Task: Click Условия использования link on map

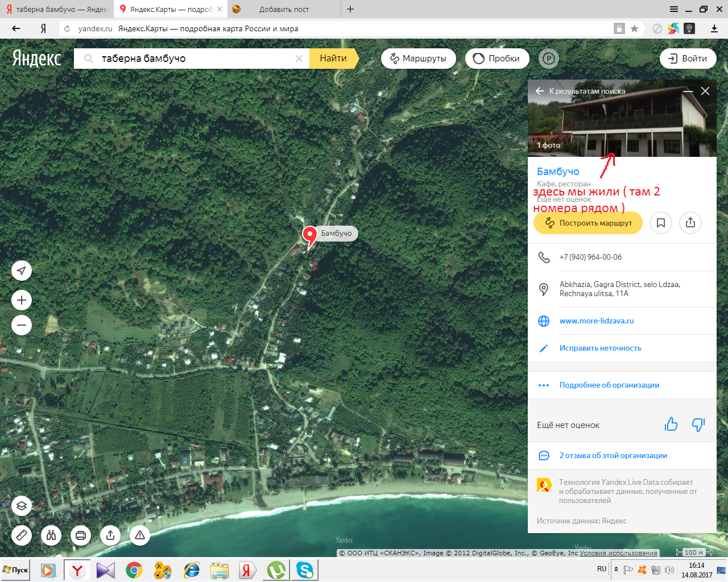Action: (x=618, y=553)
